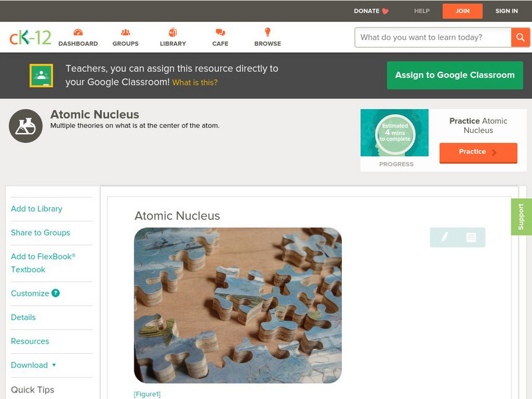Click the GROUPS menu label
Viewport: 532px width, 399px height.
pos(126,44)
